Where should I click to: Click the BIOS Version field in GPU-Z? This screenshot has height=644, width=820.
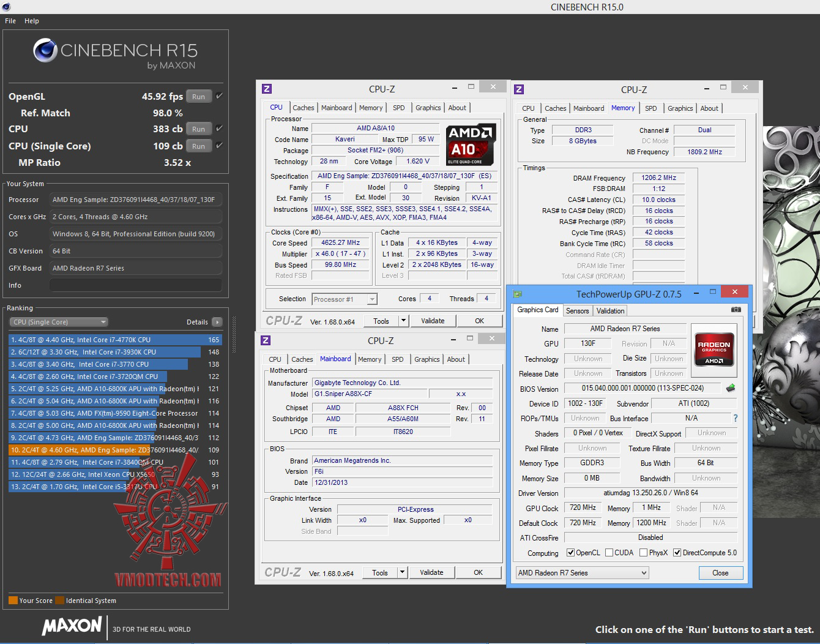pyautogui.click(x=642, y=388)
